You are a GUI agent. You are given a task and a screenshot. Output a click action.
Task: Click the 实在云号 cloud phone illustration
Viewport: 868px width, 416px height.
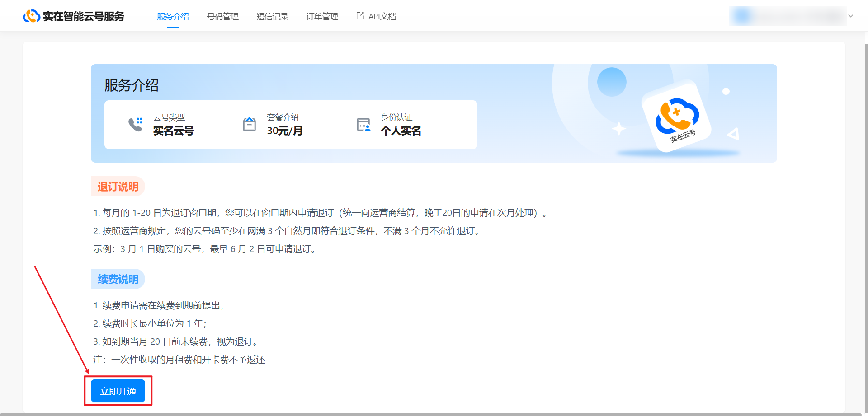[x=677, y=117]
